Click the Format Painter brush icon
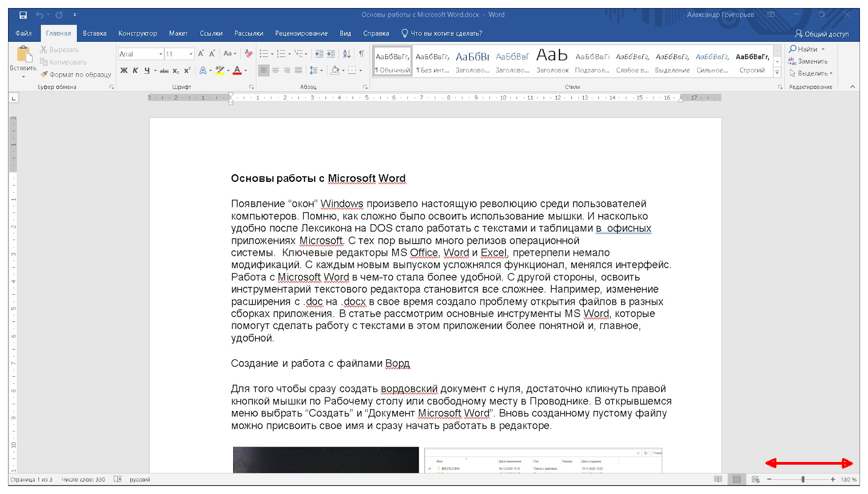This screenshot has height=494, width=868. [x=44, y=74]
